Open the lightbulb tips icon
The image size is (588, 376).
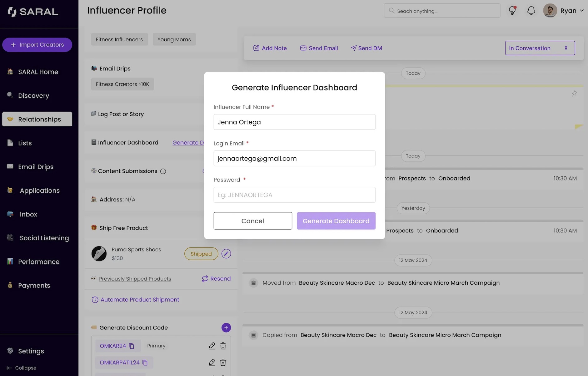click(512, 11)
